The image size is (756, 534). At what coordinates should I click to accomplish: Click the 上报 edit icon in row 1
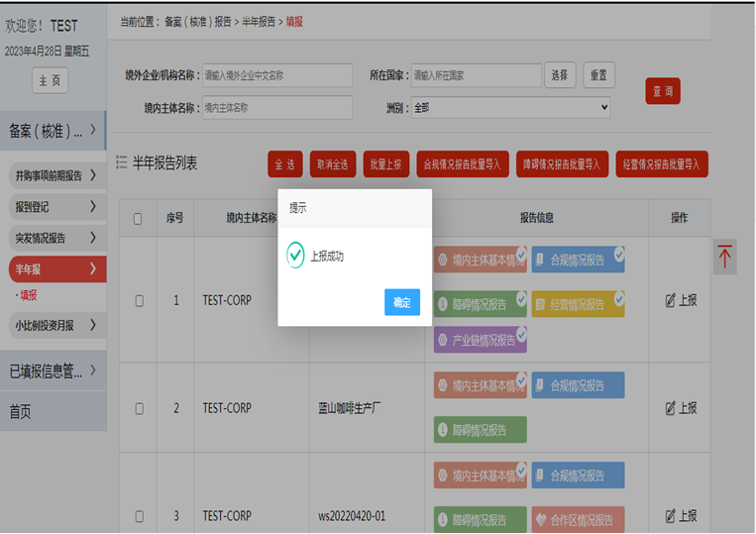coord(681,300)
